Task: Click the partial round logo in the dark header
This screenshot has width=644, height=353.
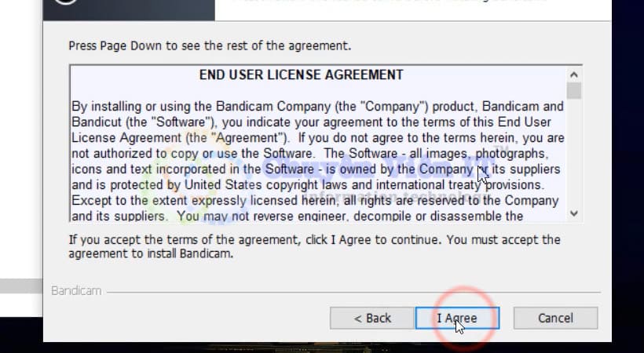Action: (66, 2)
